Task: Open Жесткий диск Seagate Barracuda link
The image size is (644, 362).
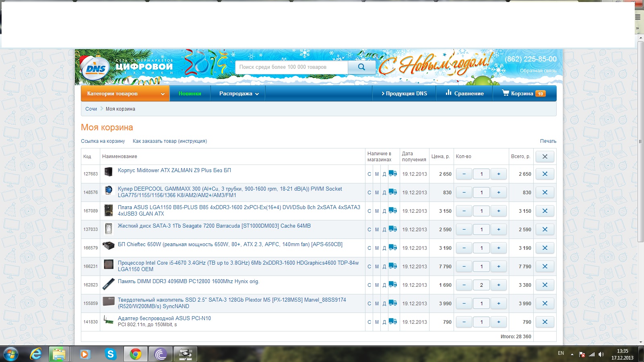Action: 214,226
